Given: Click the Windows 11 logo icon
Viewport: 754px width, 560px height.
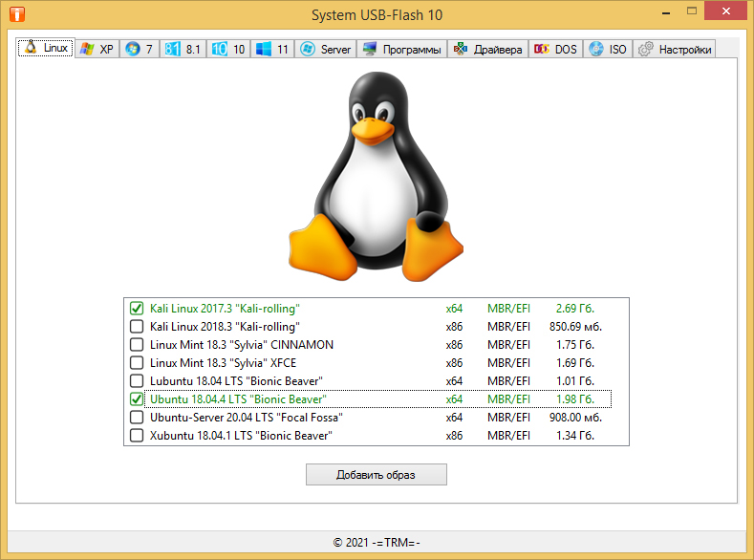Looking at the screenshot, I should click(264, 49).
